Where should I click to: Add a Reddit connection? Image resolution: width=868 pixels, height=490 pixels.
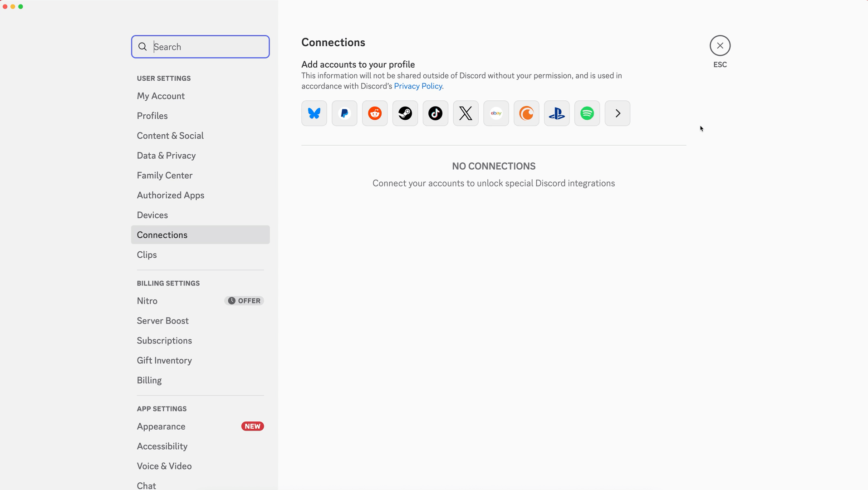click(x=374, y=113)
